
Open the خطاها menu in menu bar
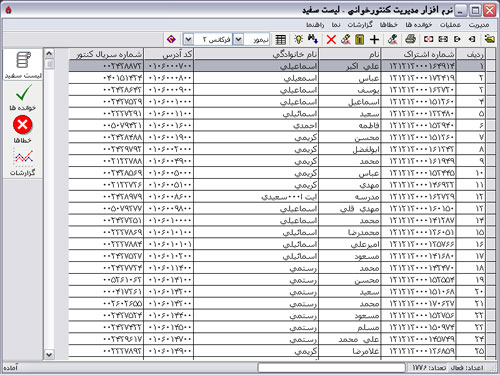click(389, 25)
